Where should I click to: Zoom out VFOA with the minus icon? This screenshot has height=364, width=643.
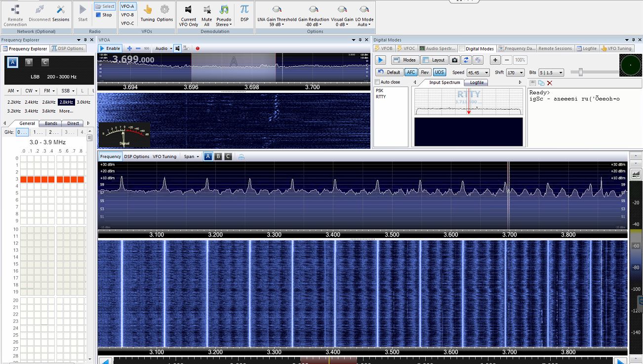138,48
